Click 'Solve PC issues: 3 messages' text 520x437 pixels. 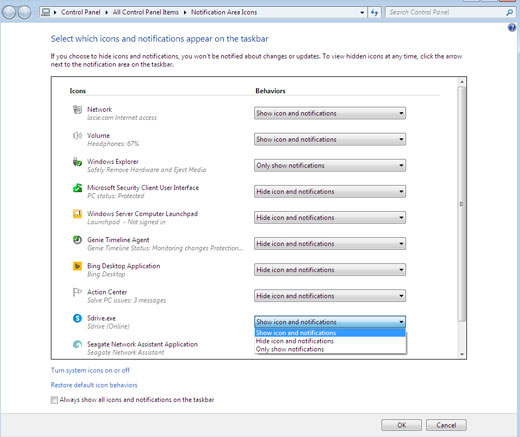[x=127, y=300]
